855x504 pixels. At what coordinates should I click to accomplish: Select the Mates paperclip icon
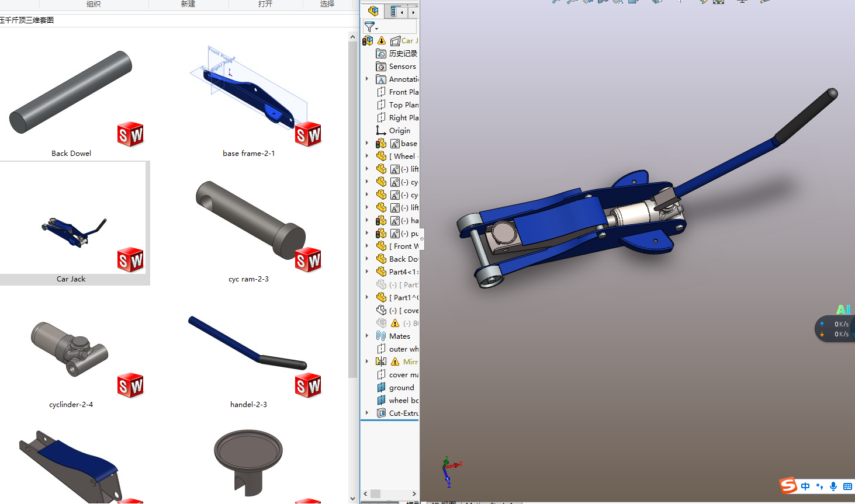(381, 336)
